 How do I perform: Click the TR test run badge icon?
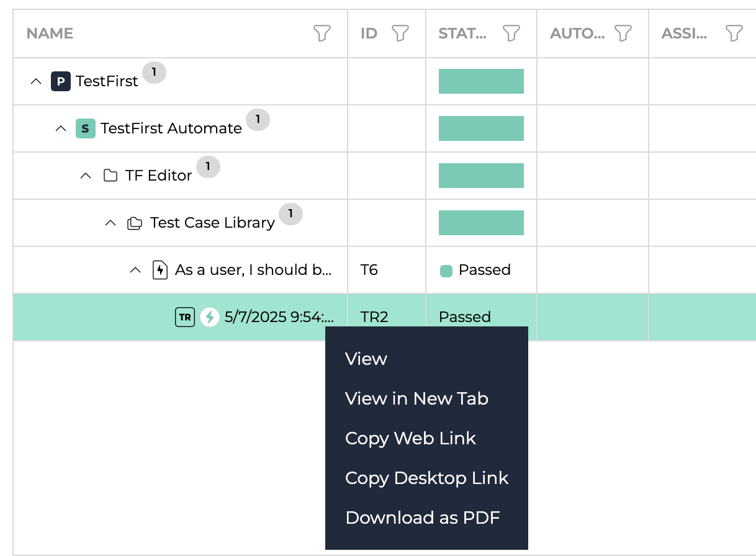(185, 317)
